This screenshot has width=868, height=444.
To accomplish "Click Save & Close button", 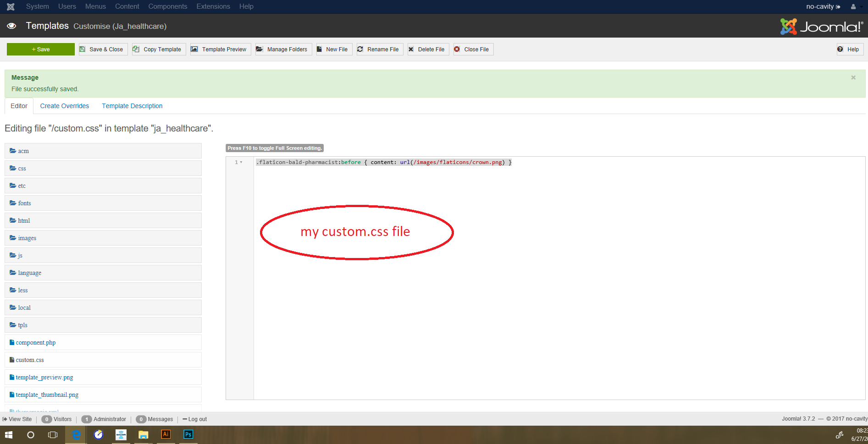I will point(103,49).
